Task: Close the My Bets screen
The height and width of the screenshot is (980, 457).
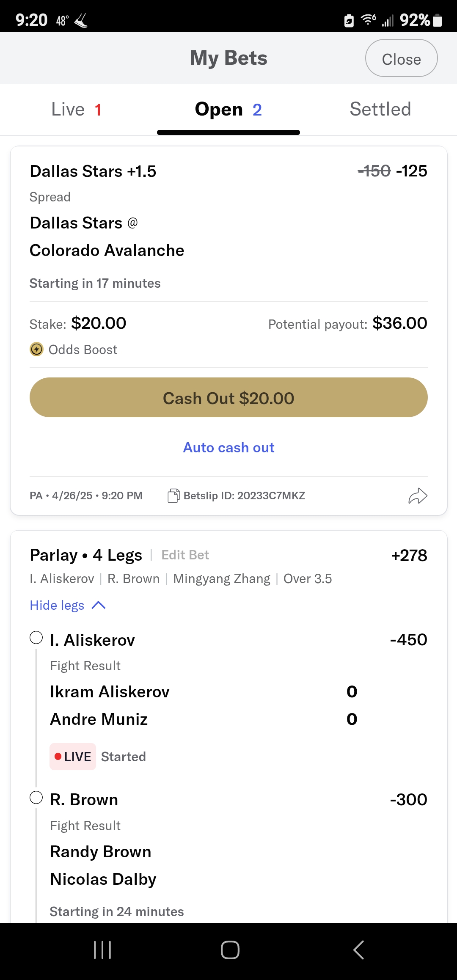Action: tap(401, 58)
